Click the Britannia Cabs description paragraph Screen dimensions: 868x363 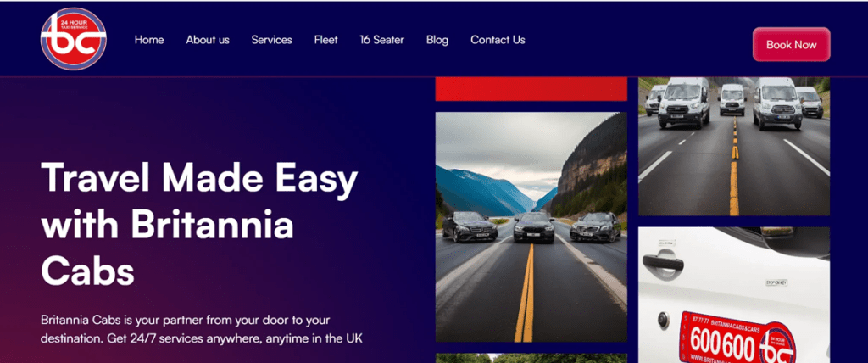pos(202,329)
